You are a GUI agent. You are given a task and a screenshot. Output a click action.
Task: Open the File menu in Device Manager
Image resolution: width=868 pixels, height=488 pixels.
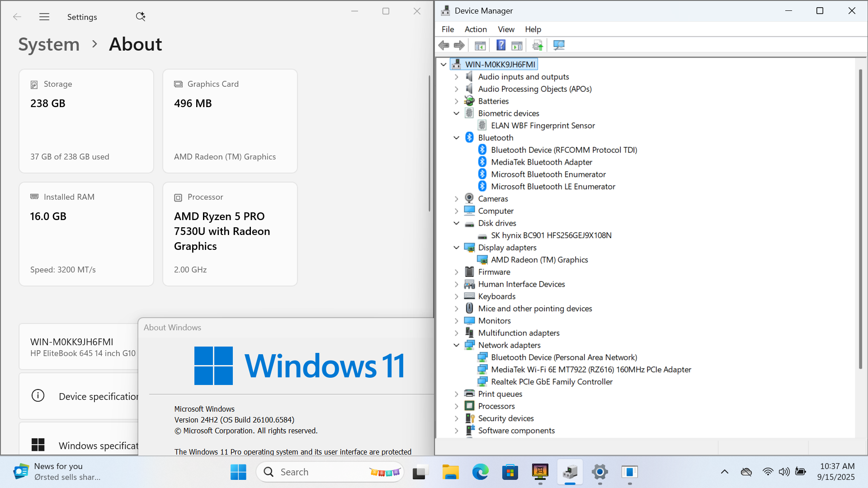click(x=448, y=29)
